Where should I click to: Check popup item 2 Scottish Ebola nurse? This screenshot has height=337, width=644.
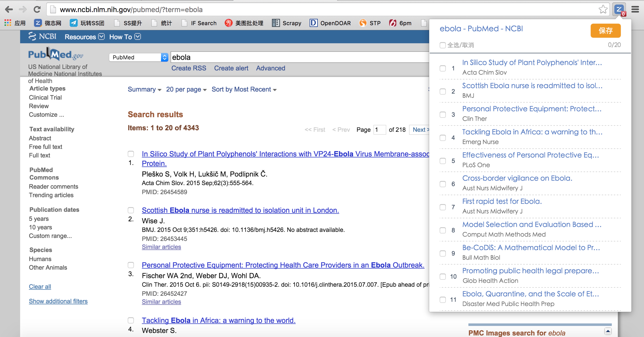(x=442, y=92)
